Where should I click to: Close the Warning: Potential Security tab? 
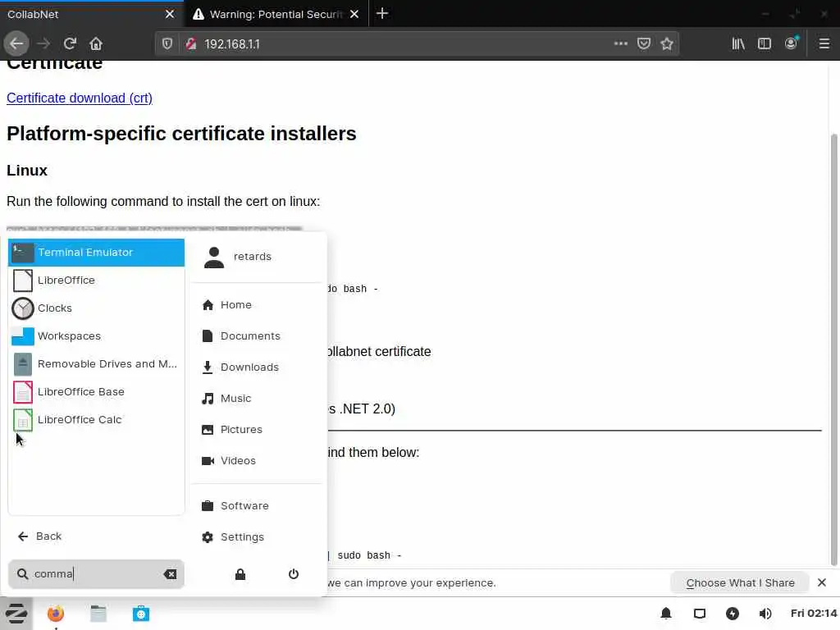[354, 14]
